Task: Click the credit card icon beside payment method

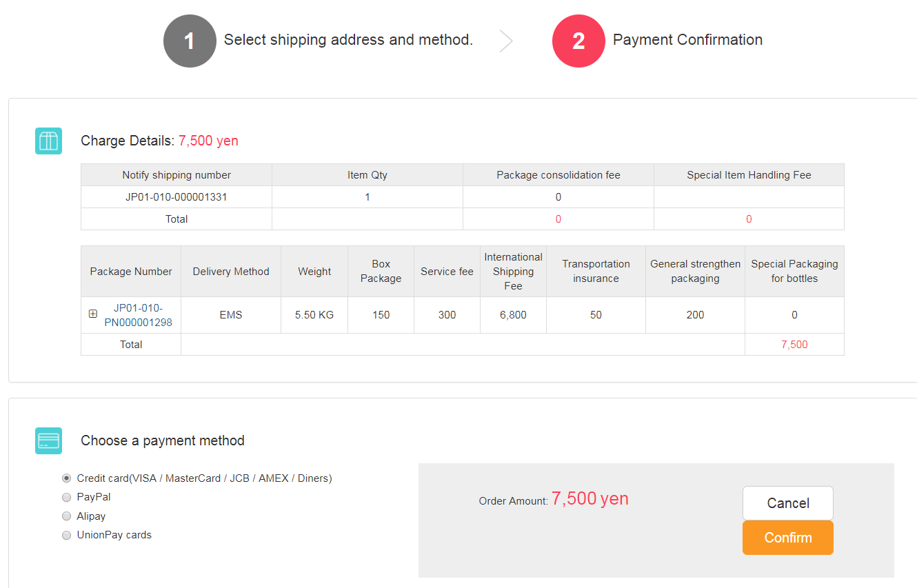Action: (48, 440)
